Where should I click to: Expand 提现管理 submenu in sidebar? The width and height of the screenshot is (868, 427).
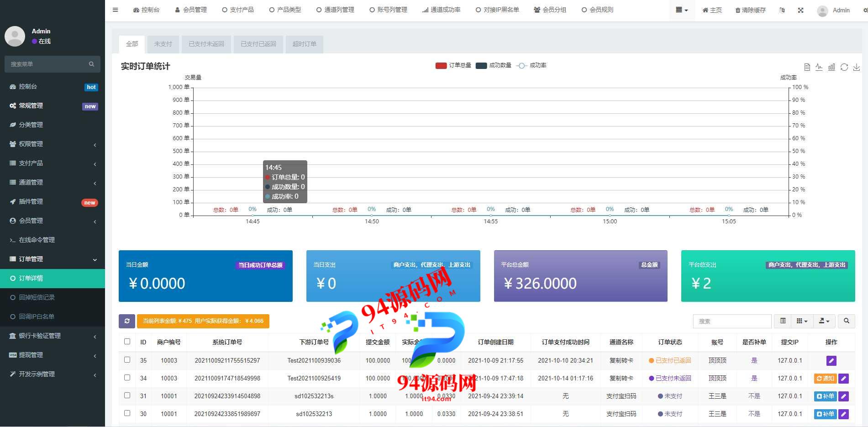click(x=53, y=355)
